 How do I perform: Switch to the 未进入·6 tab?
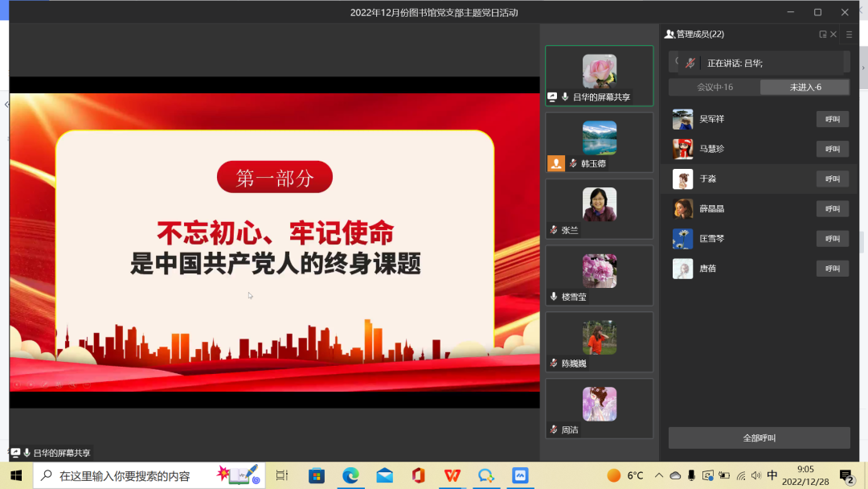click(805, 87)
